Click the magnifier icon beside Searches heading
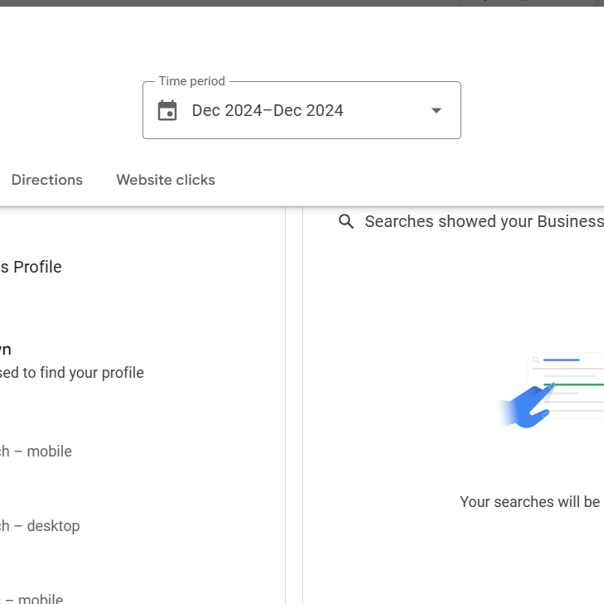 346,221
